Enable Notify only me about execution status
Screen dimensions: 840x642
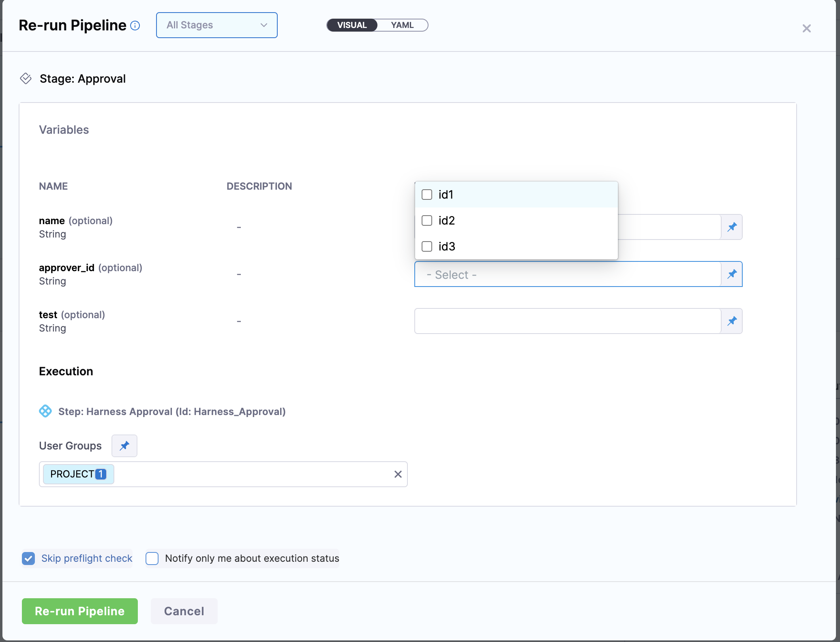pos(152,559)
